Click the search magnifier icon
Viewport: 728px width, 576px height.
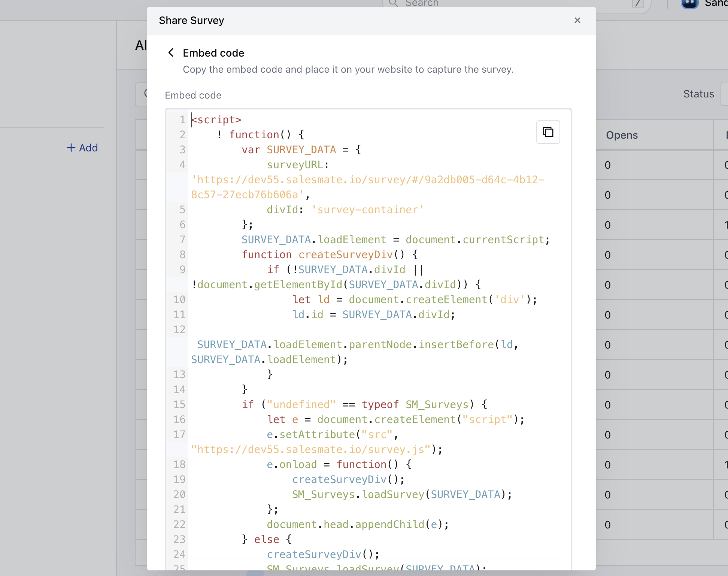click(393, 3)
